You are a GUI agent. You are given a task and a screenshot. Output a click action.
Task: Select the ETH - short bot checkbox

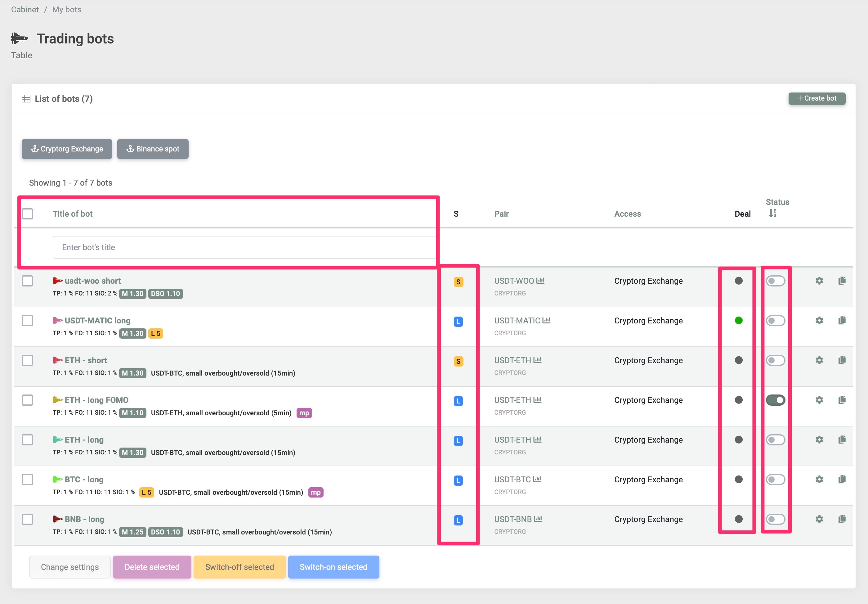point(27,360)
